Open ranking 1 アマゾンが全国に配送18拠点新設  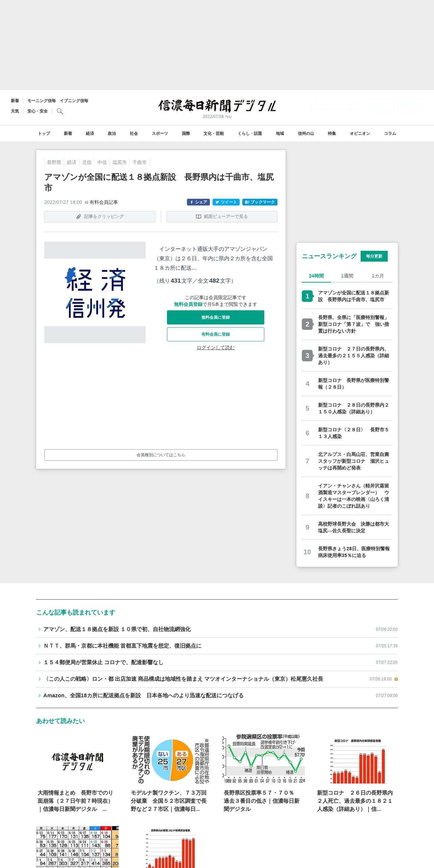[x=347, y=296]
